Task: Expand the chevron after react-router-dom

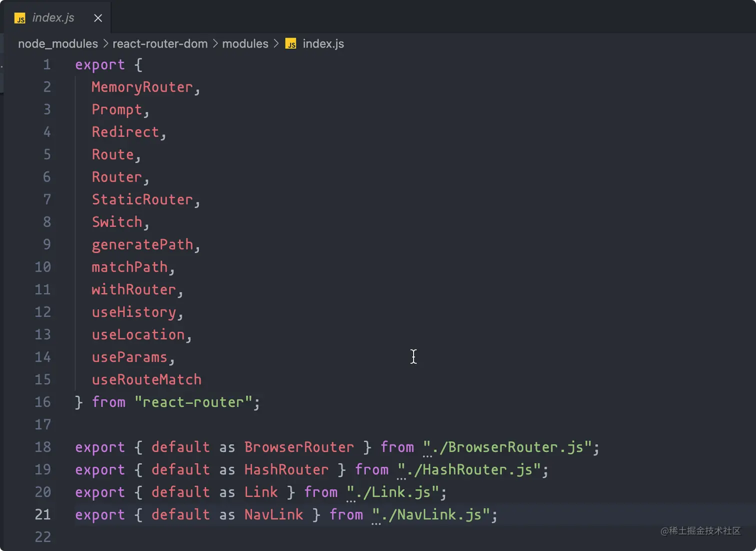Action: [x=215, y=43]
